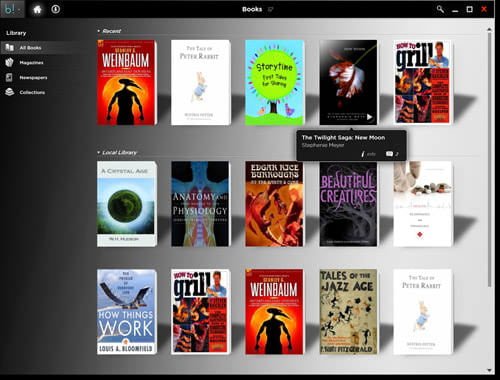Open the view options icon beside Books
Screen dimensions: 500x380
(270, 9)
